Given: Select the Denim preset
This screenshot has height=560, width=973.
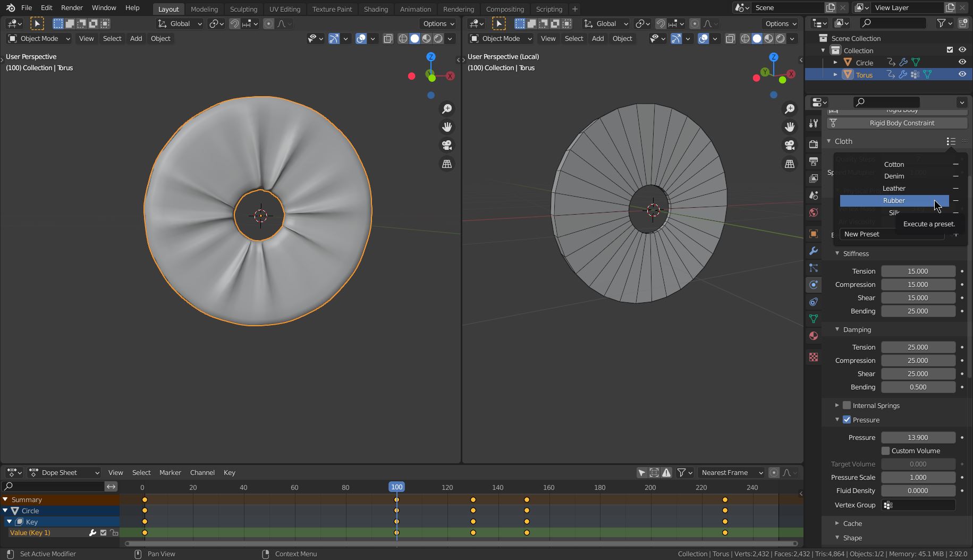Looking at the screenshot, I should point(894,176).
